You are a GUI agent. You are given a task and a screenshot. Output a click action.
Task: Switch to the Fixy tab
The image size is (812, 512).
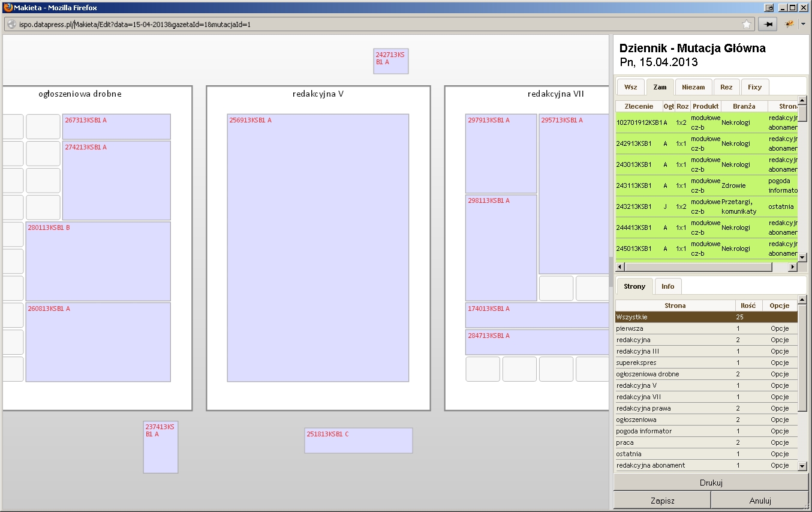click(754, 87)
